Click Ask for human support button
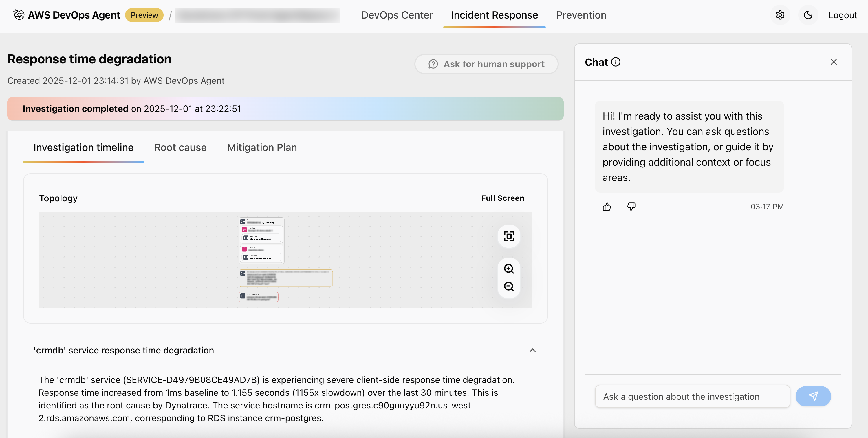The image size is (868, 438). tap(486, 64)
